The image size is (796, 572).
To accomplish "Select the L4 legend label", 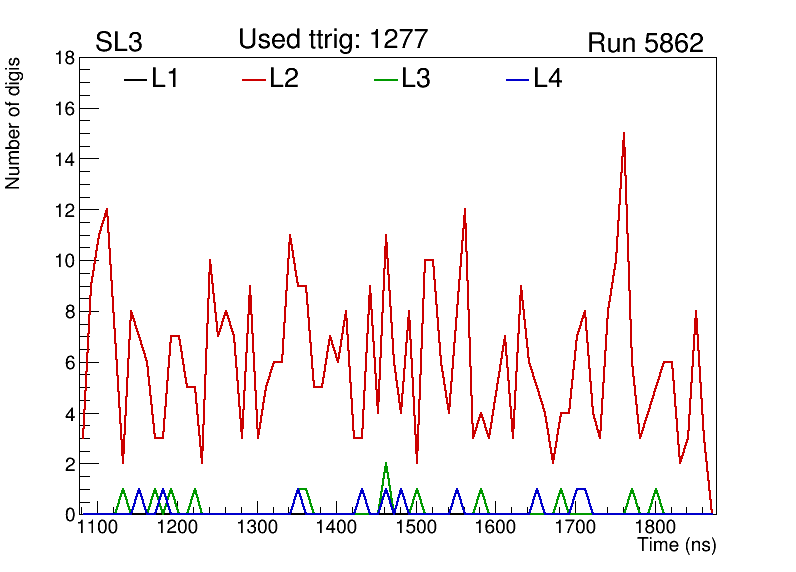I will [548, 79].
